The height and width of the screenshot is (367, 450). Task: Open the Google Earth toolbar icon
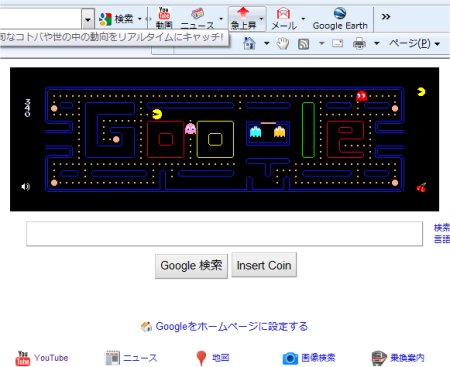340,19
